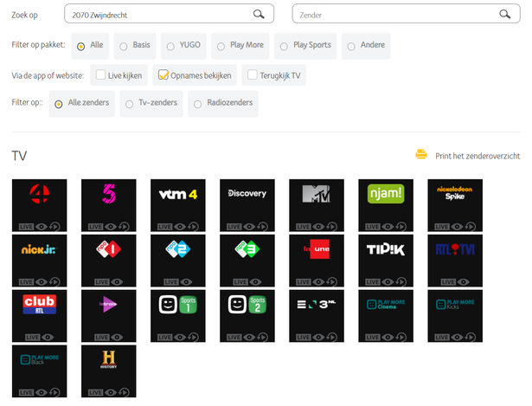Click the magnifier icon in location search

click(x=258, y=14)
